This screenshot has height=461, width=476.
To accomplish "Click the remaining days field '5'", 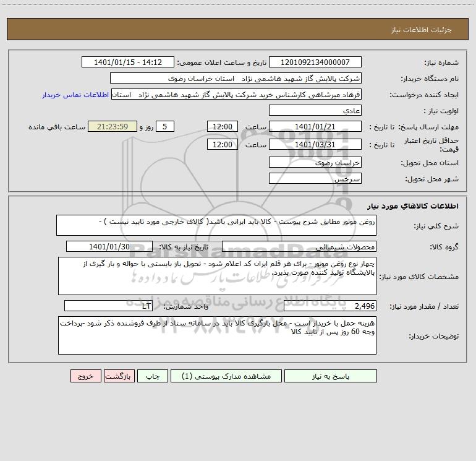I will point(165,126).
